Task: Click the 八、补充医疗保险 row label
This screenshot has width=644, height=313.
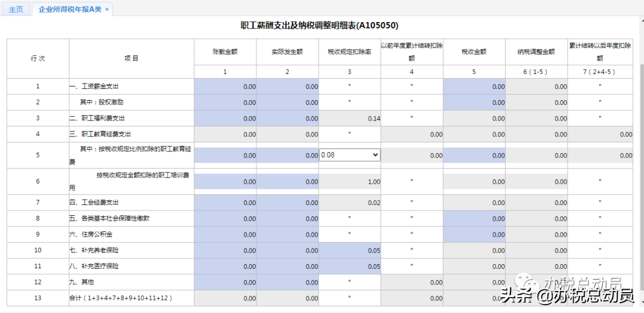Action: (94, 266)
